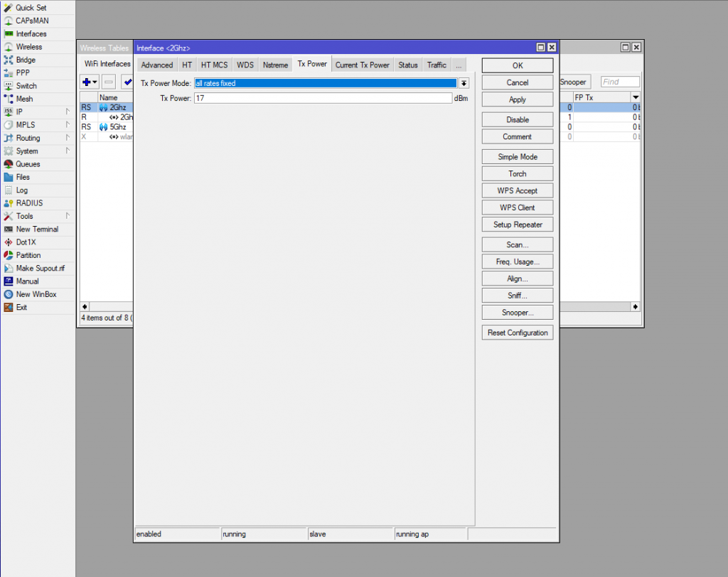Select the 5Ghz interface row
This screenshot has width=728, height=577.
[117, 126]
